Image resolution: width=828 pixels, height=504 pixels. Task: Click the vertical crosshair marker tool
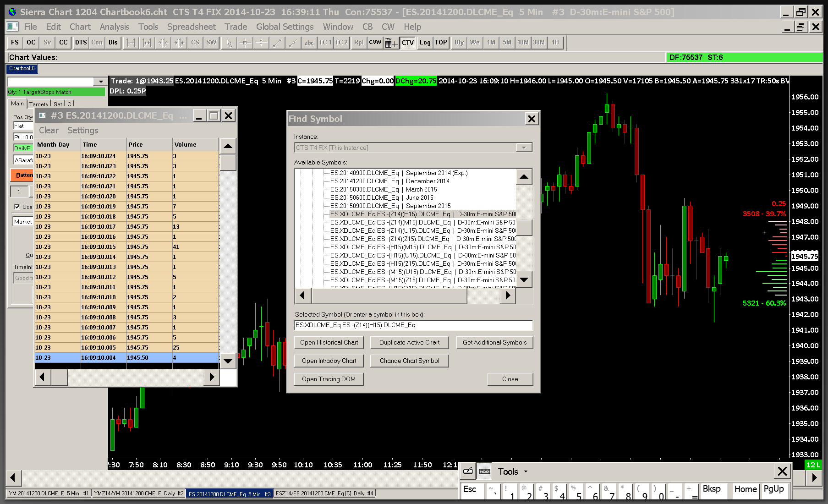(261, 43)
